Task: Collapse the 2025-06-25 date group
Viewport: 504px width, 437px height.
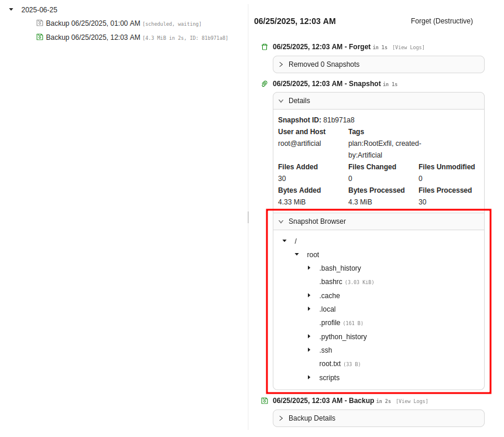Action: 11,9
